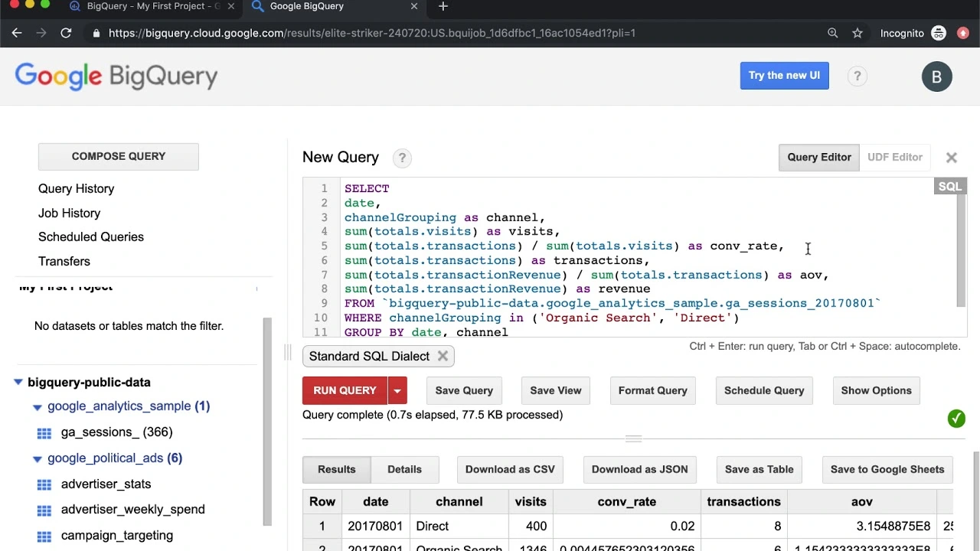Viewport: 980px width, 551px height.
Task: Open the B account avatar
Action: (936, 77)
